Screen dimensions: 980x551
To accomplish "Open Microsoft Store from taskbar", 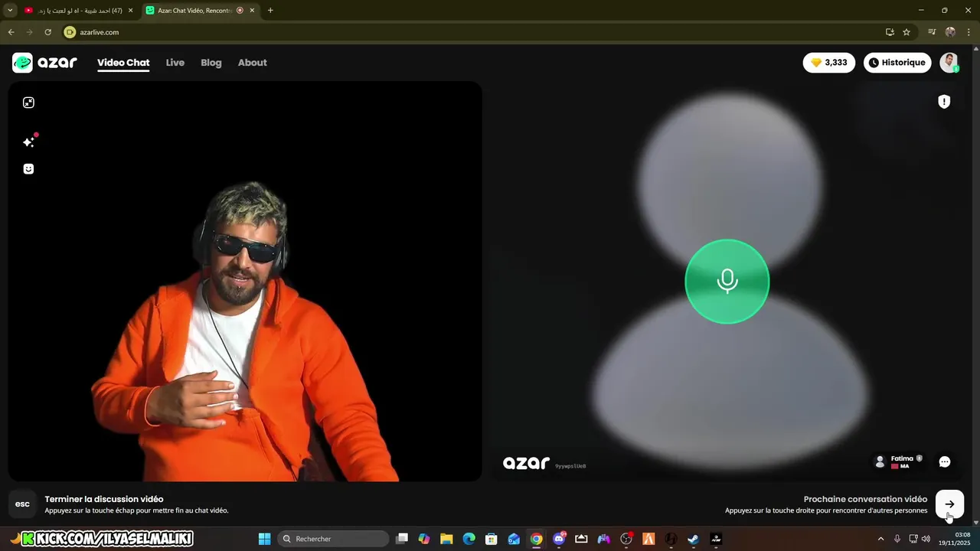I will pyautogui.click(x=492, y=539).
